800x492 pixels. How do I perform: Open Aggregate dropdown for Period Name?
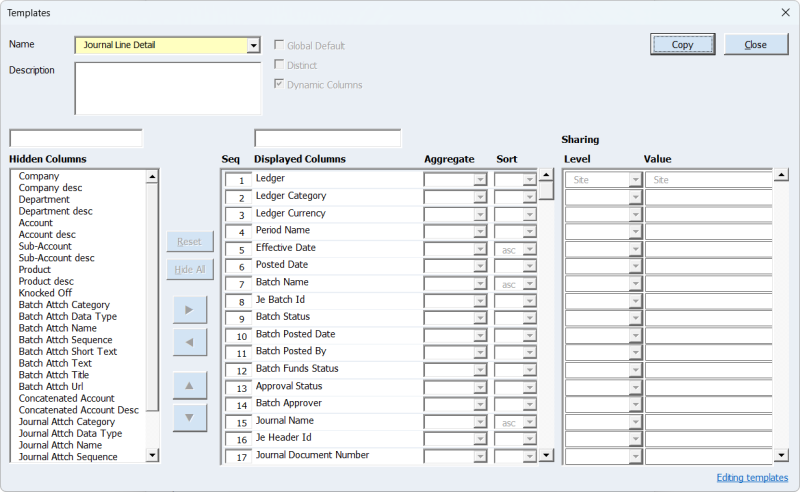(x=480, y=232)
